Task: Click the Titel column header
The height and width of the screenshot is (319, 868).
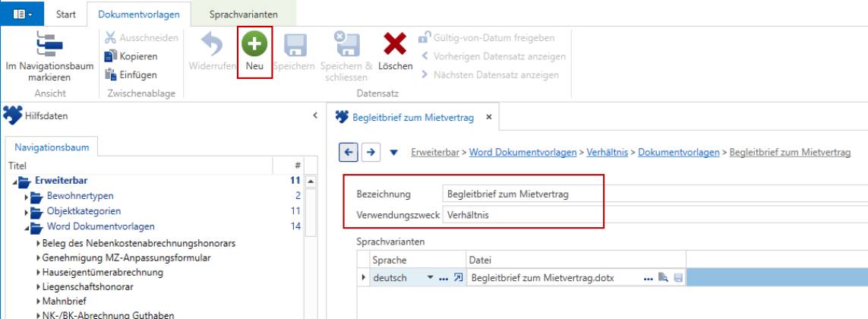Action: point(140,166)
